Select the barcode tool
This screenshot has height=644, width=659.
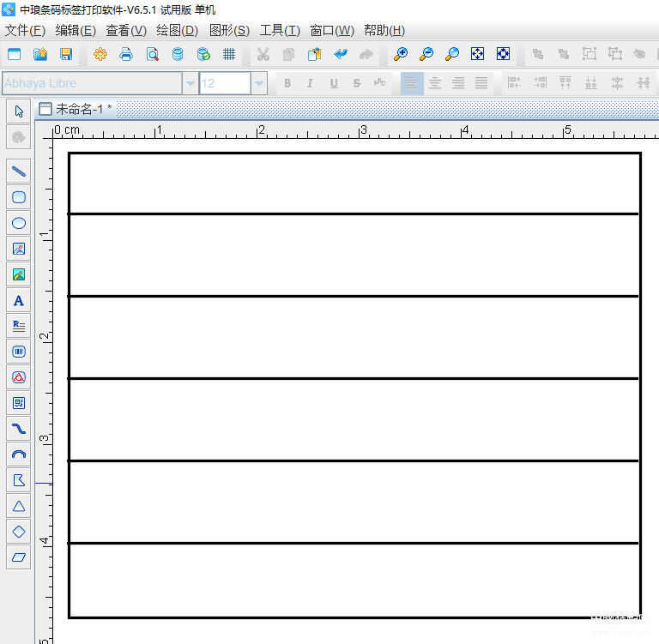pyautogui.click(x=19, y=352)
